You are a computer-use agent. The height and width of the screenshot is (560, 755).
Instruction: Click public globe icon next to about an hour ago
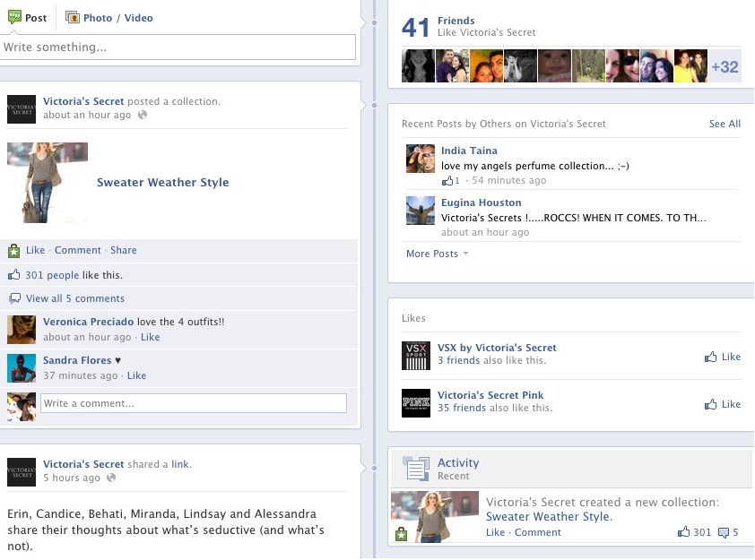(x=142, y=115)
